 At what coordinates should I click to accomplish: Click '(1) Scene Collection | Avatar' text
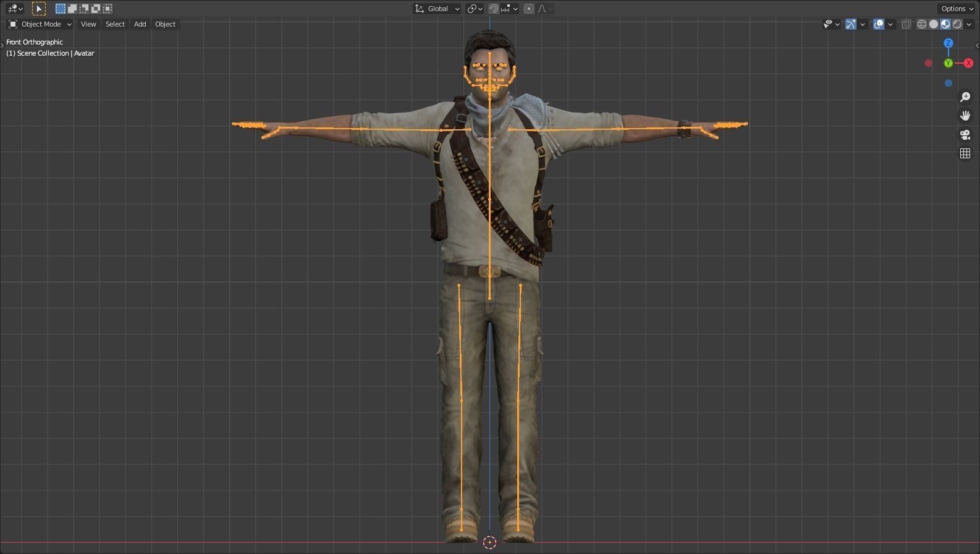[50, 53]
